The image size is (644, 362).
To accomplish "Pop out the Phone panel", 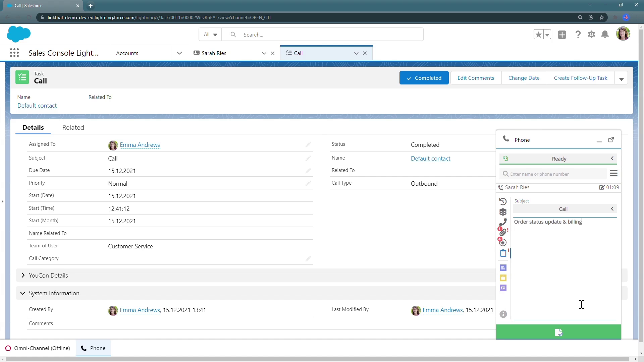I will (611, 140).
